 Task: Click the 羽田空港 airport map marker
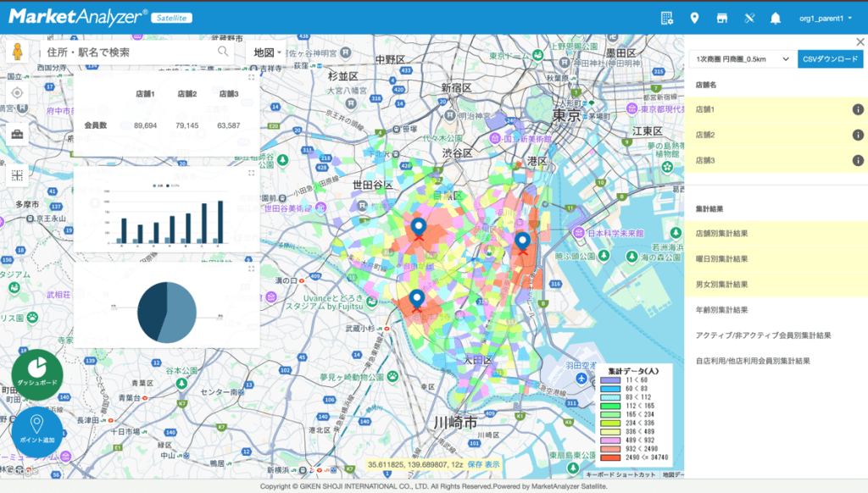(x=581, y=379)
